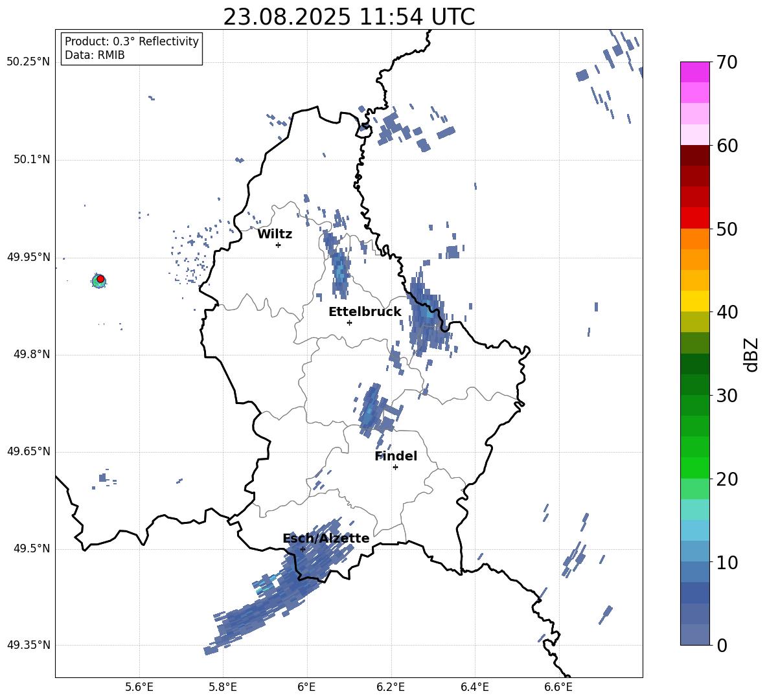Image resolution: width=767 pixels, height=700 pixels.
Task: Click the Esch/Alzette city label
Action: [326, 538]
